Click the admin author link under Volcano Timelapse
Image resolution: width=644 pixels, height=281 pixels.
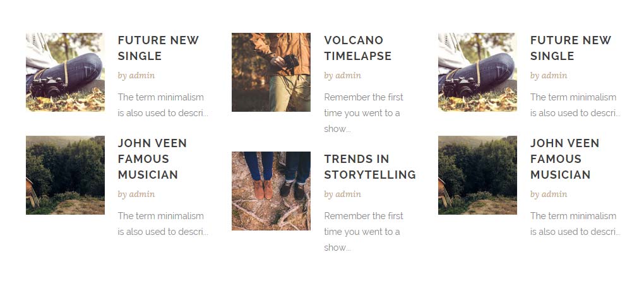tap(348, 76)
